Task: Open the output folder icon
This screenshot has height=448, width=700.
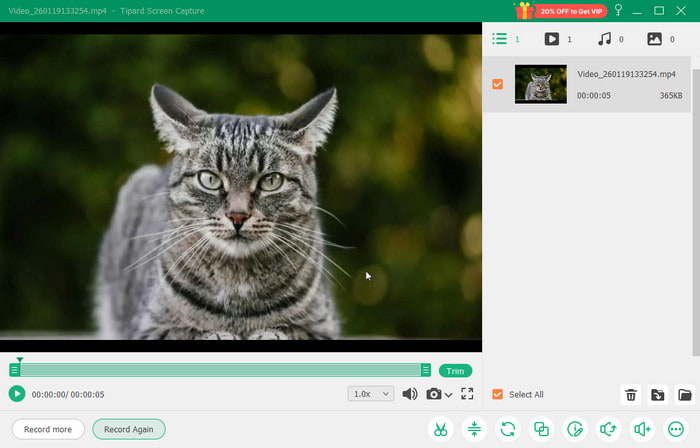Action: pos(684,395)
